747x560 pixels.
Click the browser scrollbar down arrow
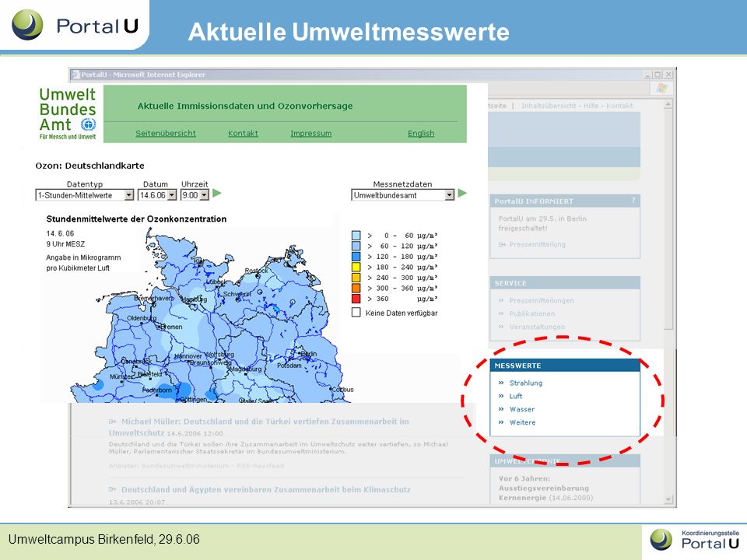pos(668,499)
